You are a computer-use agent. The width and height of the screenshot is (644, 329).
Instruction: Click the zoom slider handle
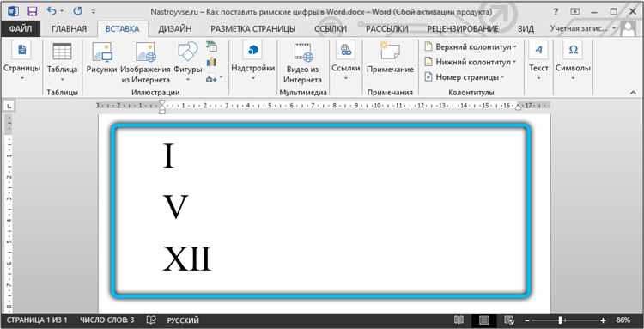[560, 320]
